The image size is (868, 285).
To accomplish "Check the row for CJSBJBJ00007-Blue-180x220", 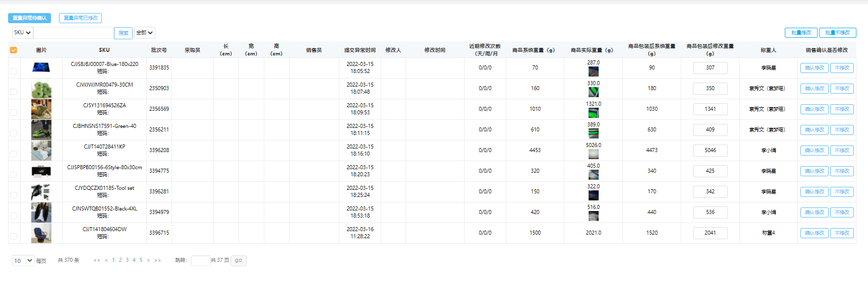I will pyautogui.click(x=14, y=71).
